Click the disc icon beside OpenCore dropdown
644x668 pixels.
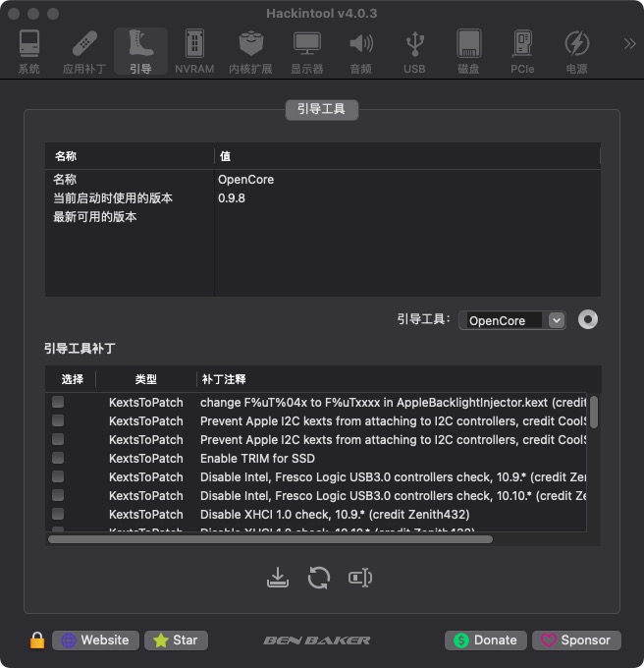[x=588, y=319]
